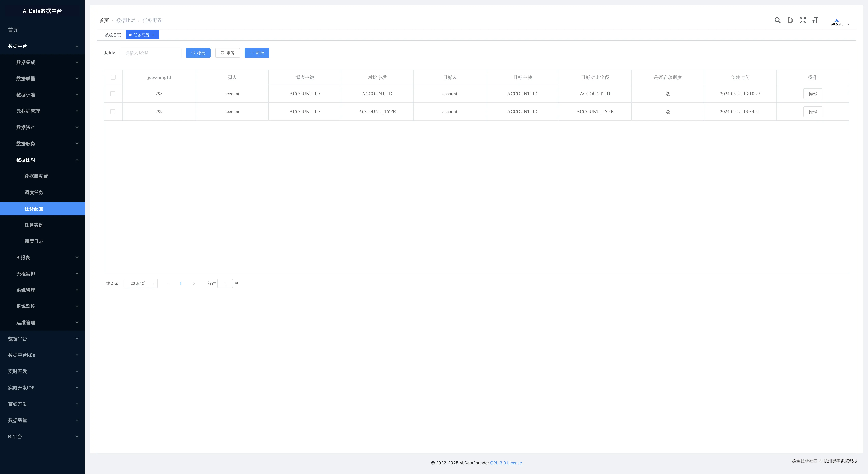868x474 pixels.
Task: Open the font size adjustment icon
Action: click(815, 20)
